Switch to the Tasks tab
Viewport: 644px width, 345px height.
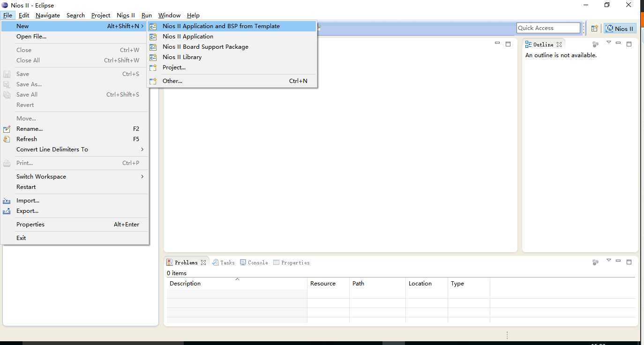pos(224,262)
